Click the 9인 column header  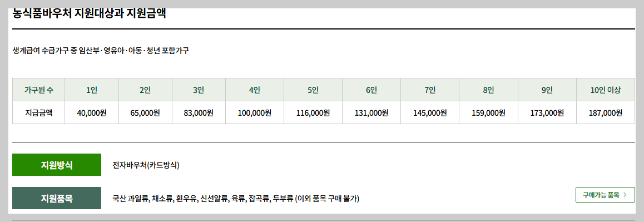point(547,90)
